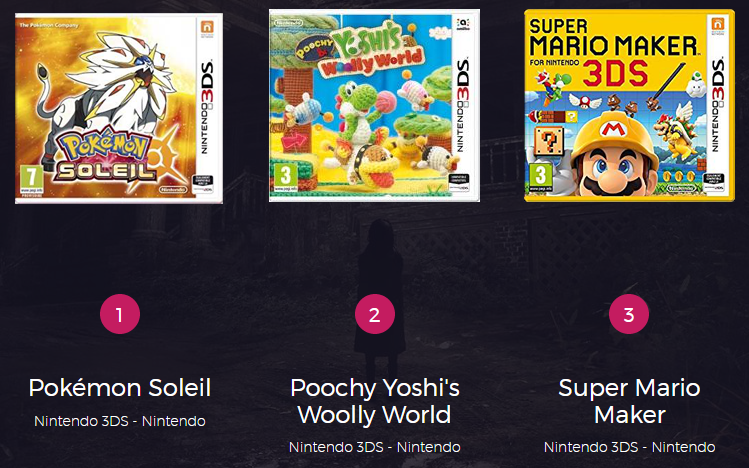Image resolution: width=749 pixels, height=468 pixels.
Task: Click the number 2 rank badge
Action: click(x=375, y=314)
